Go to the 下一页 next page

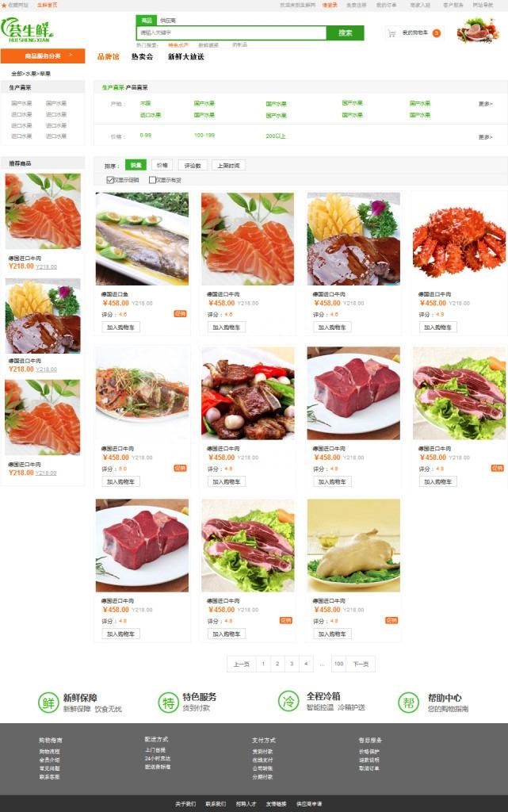coord(361,664)
